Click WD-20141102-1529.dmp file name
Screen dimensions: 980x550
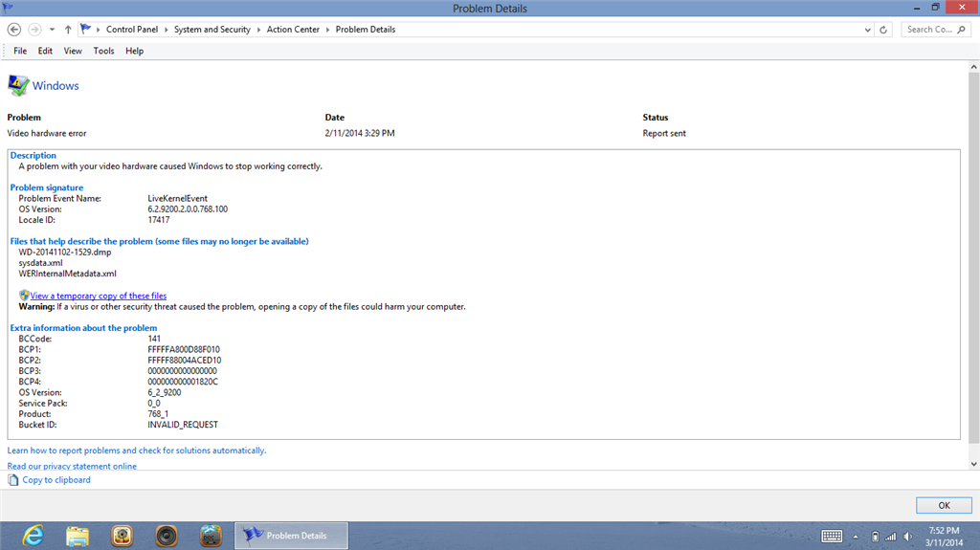point(65,252)
